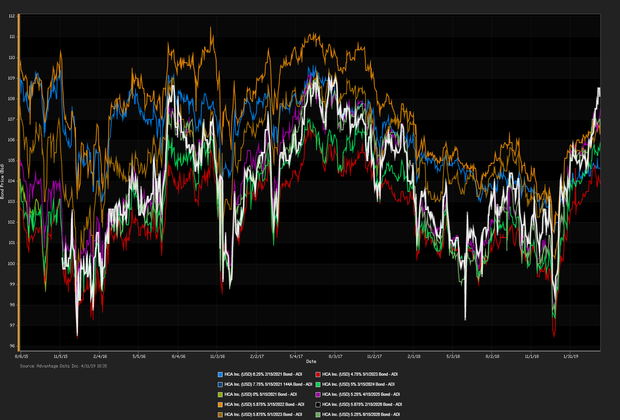Click the orange vertical cursor bar at chart left
Viewport: 620px width, 420px height.
[18, 182]
